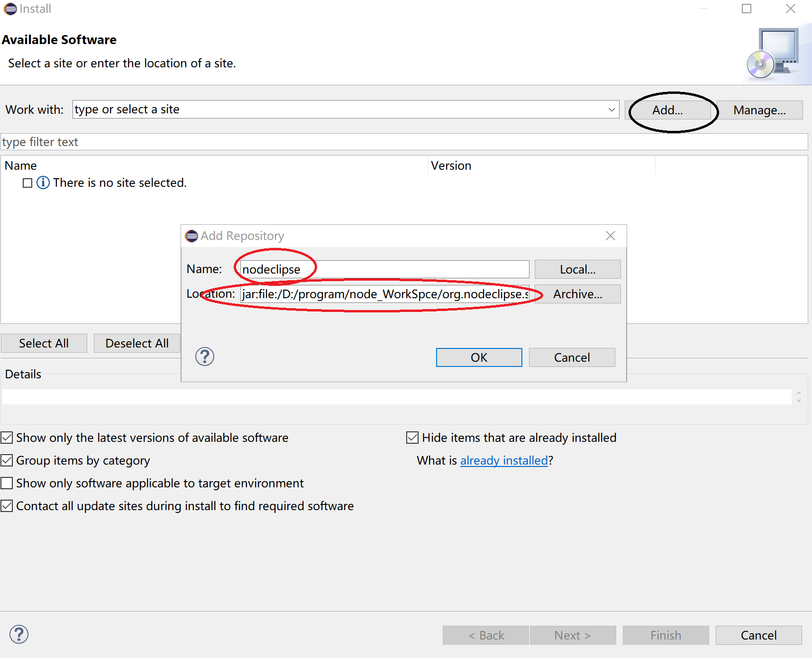Select 'There is no site selected.' row text
This screenshot has width=812, height=658.
point(120,183)
